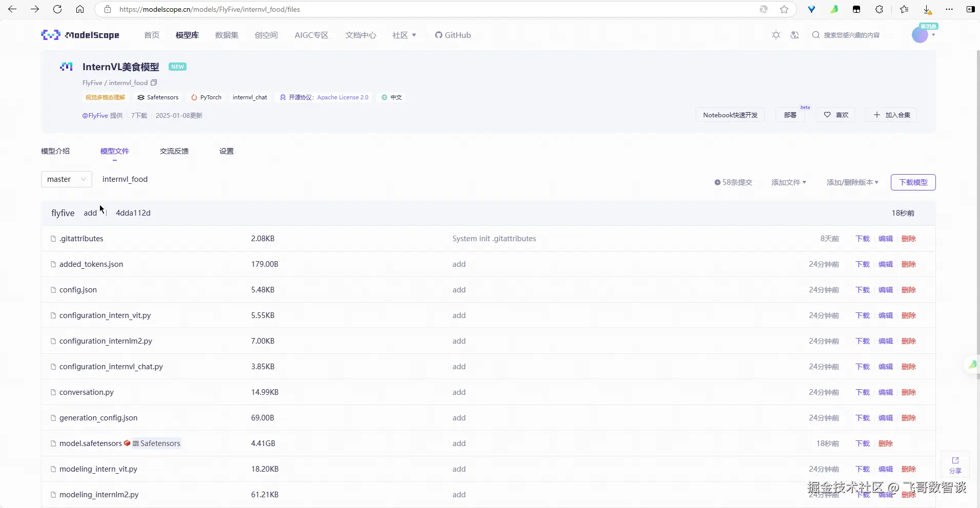The image size is (980, 508).
Task: Open the 数据集 nav item
Action: [x=227, y=35]
